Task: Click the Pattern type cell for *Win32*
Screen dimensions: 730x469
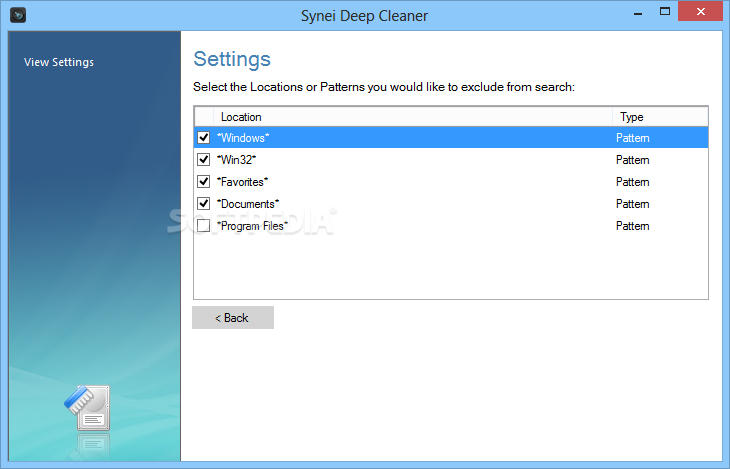Action: click(x=632, y=160)
